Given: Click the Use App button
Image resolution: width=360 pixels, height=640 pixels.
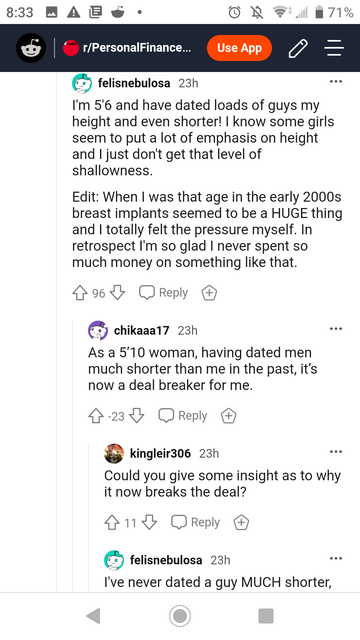Looking at the screenshot, I should pos(239,48).
